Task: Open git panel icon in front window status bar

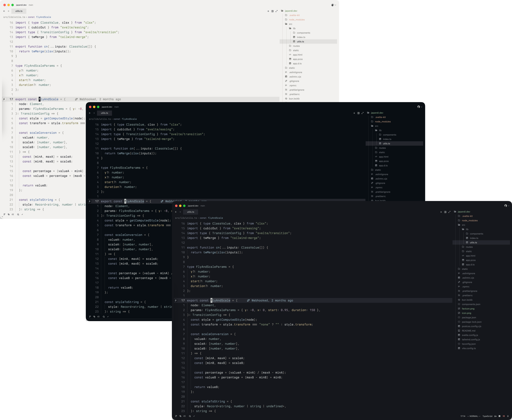Action: (x=176, y=416)
